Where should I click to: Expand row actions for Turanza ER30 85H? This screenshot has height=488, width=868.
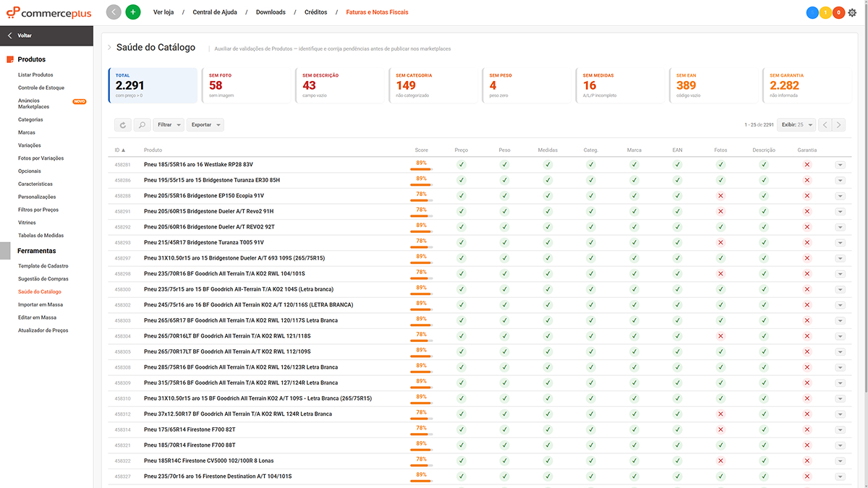pyautogui.click(x=840, y=180)
